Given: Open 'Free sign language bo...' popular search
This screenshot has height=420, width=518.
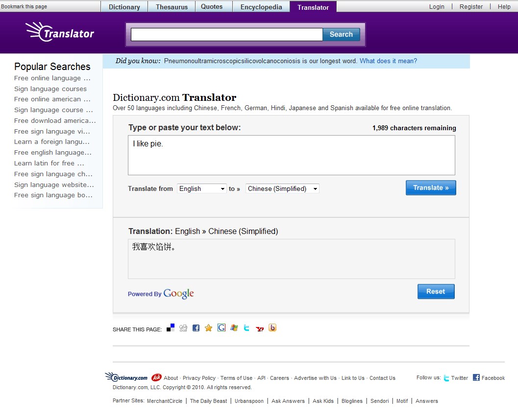Looking at the screenshot, I should pyautogui.click(x=53, y=195).
